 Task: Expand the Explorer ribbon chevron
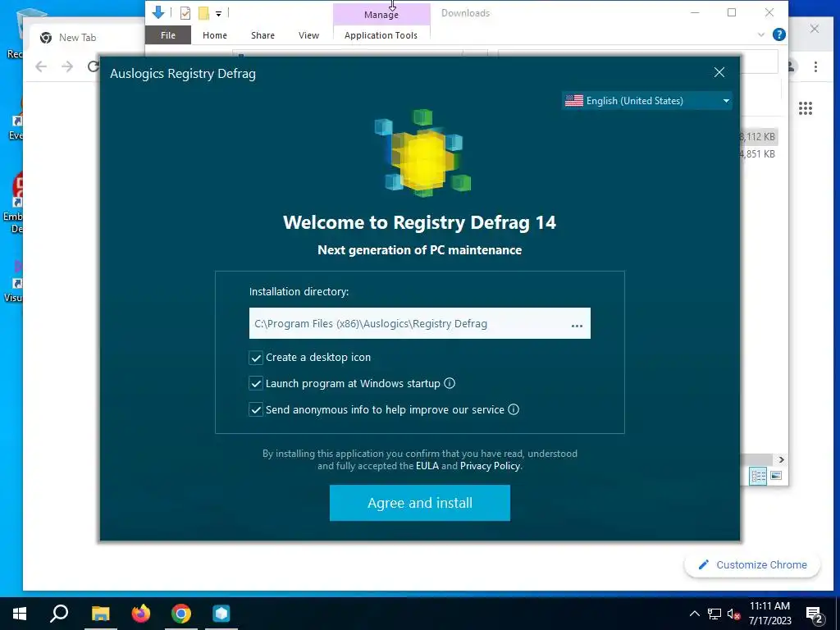tap(760, 34)
